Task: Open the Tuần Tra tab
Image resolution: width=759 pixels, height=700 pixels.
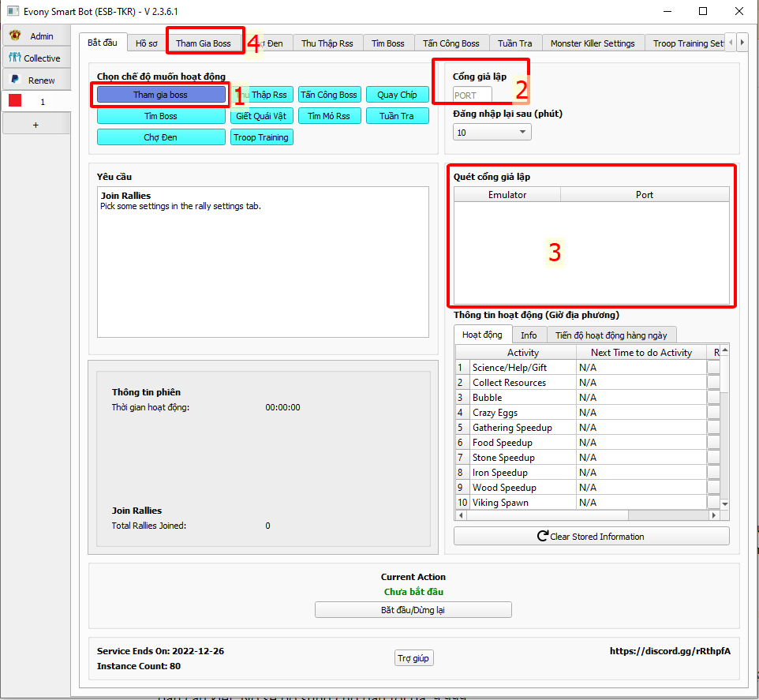Action: (x=515, y=43)
